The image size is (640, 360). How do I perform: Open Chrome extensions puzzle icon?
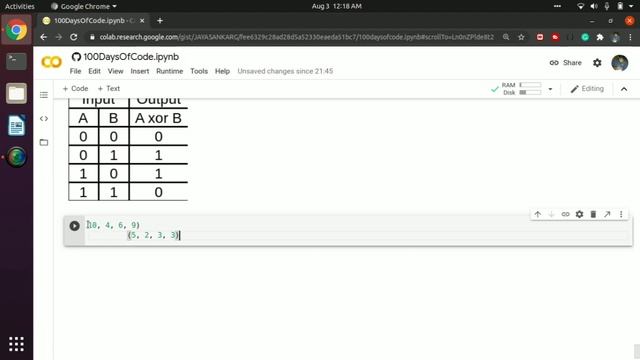click(600, 37)
